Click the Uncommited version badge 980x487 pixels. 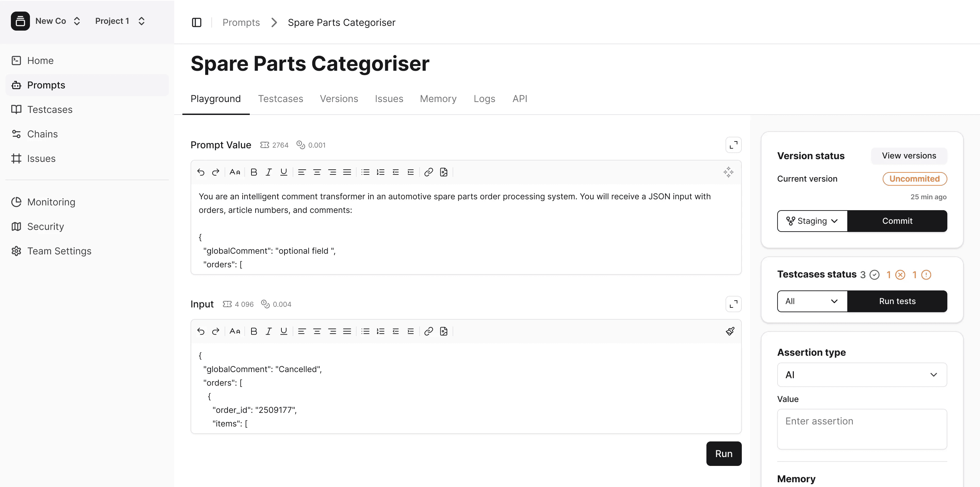tap(915, 179)
